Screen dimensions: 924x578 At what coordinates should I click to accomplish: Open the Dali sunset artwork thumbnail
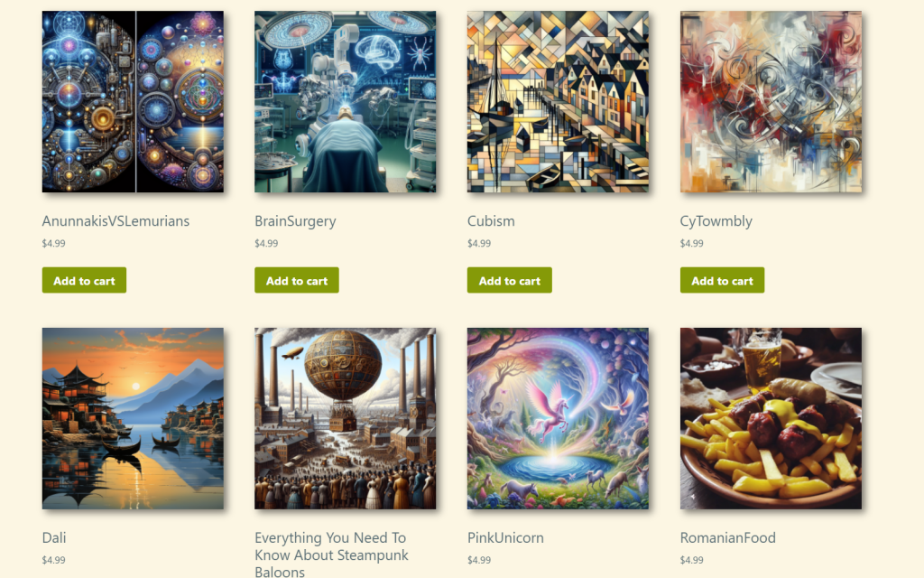[133, 418]
